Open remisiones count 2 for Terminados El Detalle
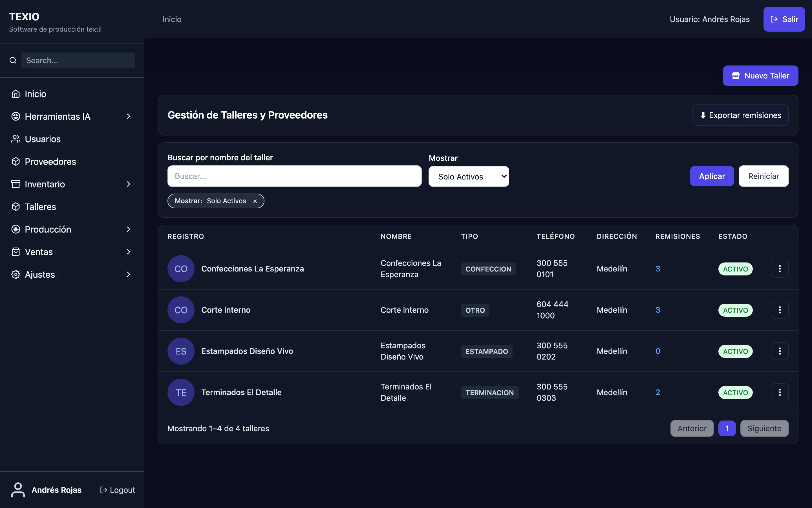Image resolution: width=812 pixels, height=508 pixels. [658, 392]
